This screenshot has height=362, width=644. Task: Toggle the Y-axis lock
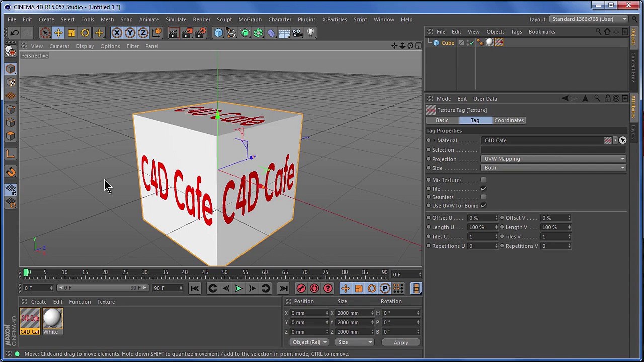click(x=130, y=33)
